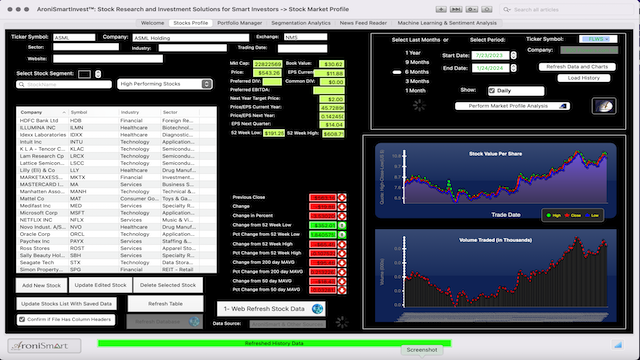
Task: Click indicator for Change from 50 day MAVG
Action: click(342, 281)
